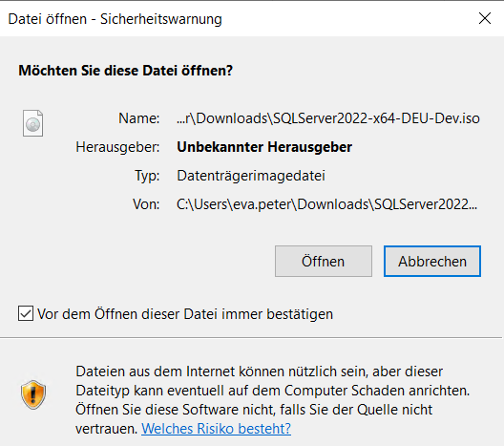
Task: Click the 'Herausgeber:' label
Action: 117,147
